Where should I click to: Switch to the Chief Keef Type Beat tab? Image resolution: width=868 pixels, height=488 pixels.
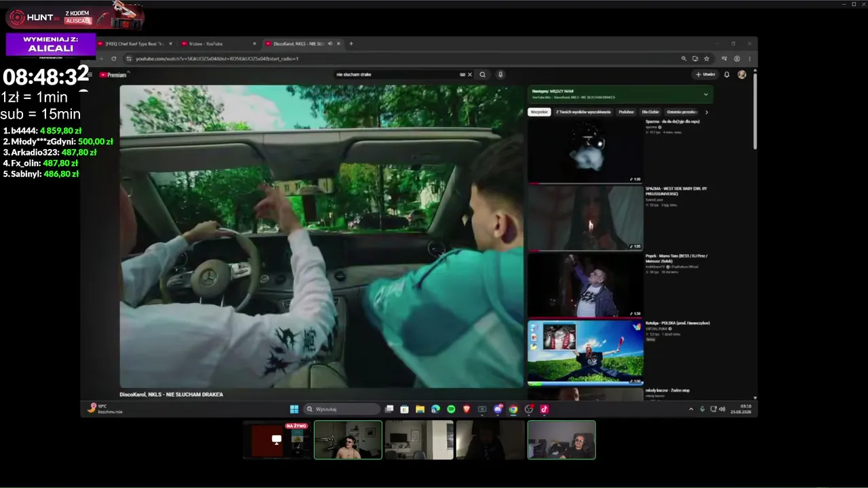[134, 43]
